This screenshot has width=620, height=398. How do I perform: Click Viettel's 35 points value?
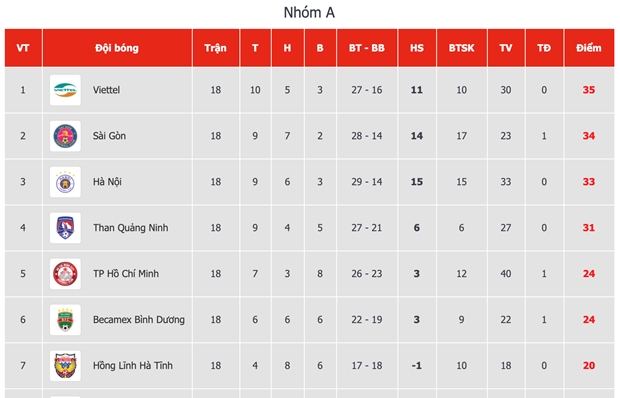589,90
